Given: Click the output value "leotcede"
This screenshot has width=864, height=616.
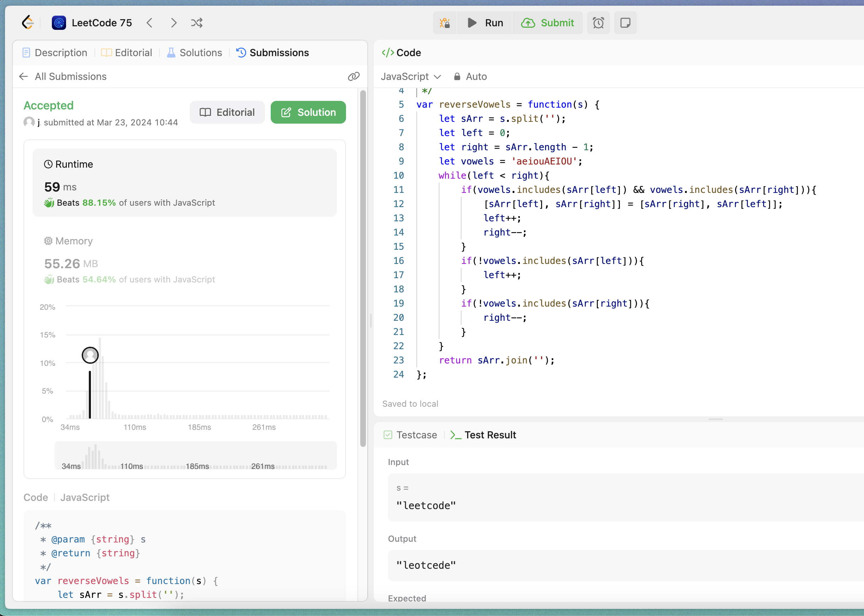Looking at the screenshot, I should (426, 565).
